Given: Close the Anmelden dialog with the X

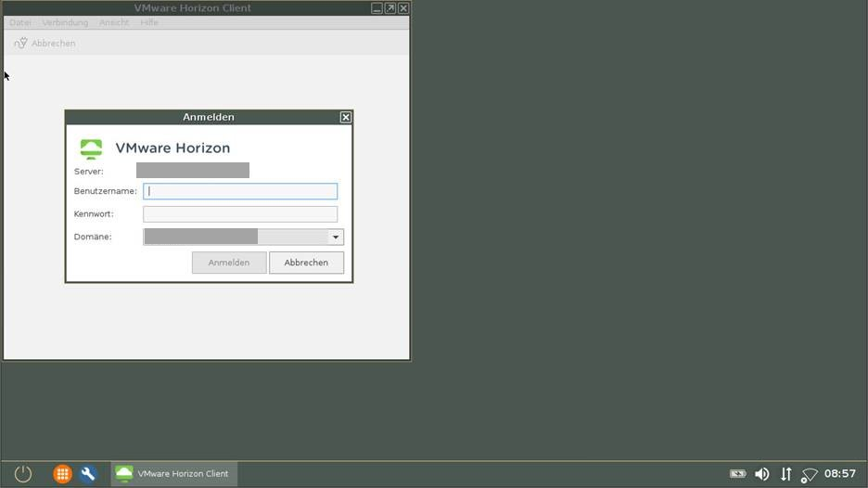Looking at the screenshot, I should click(346, 117).
